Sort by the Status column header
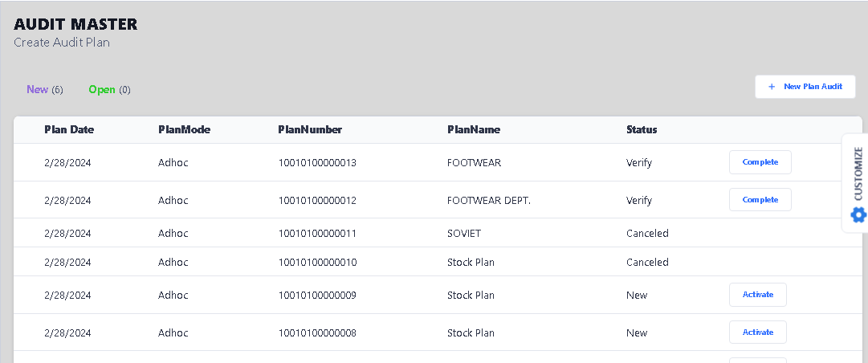The image size is (868, 363). click(642, 130)
